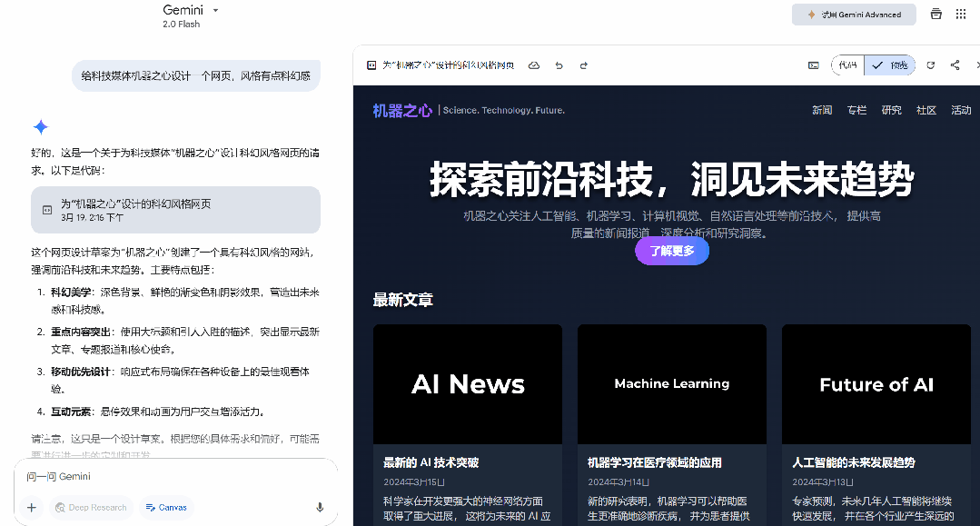Click the 问一问 Gemini prompt input field
The height and width of the screenshot is (526, 980).
pyautogui.click(x=173, y=477)
